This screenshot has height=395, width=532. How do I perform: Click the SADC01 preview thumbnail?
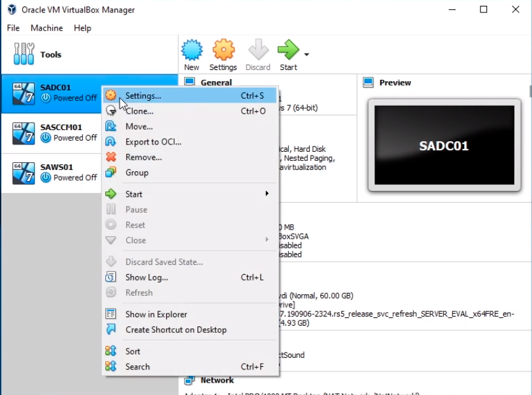point(444,145)
